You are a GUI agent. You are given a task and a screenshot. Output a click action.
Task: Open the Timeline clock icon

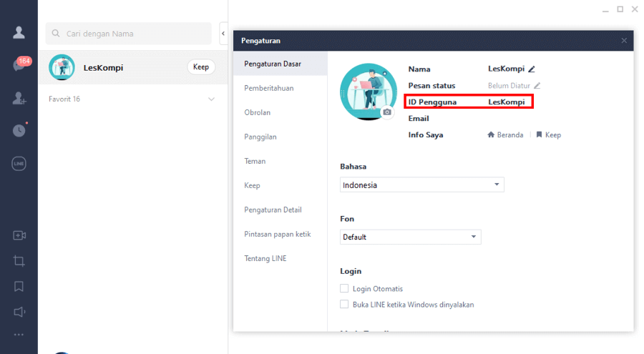[19, 131]
